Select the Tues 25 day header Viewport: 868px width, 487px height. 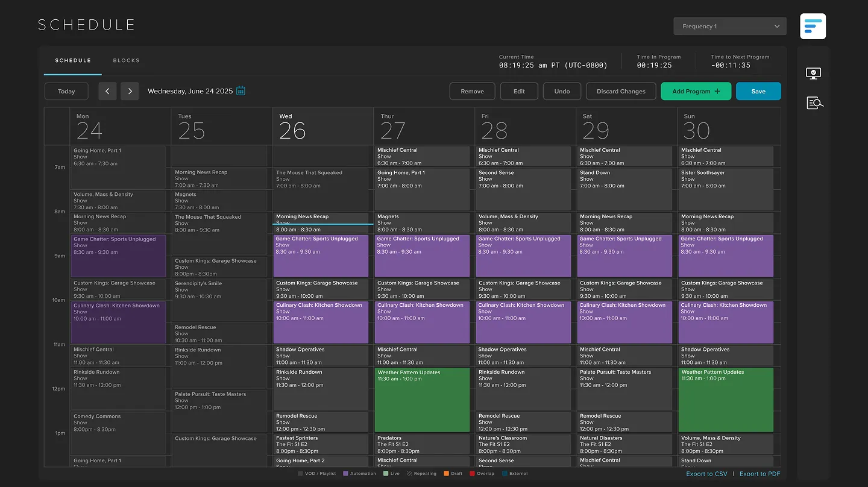point(221,127)
